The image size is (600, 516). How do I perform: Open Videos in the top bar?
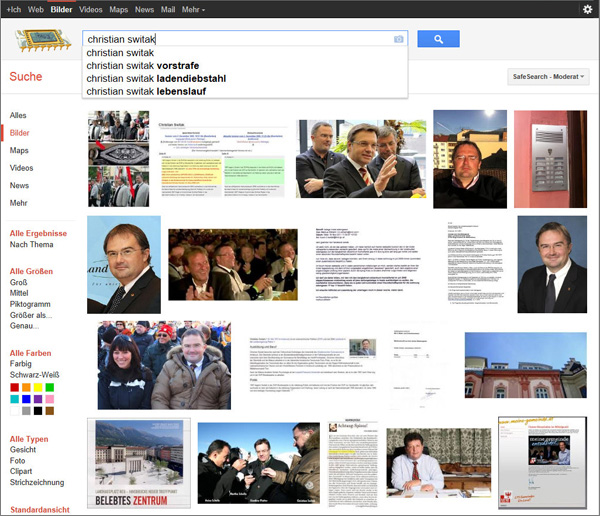91,10
